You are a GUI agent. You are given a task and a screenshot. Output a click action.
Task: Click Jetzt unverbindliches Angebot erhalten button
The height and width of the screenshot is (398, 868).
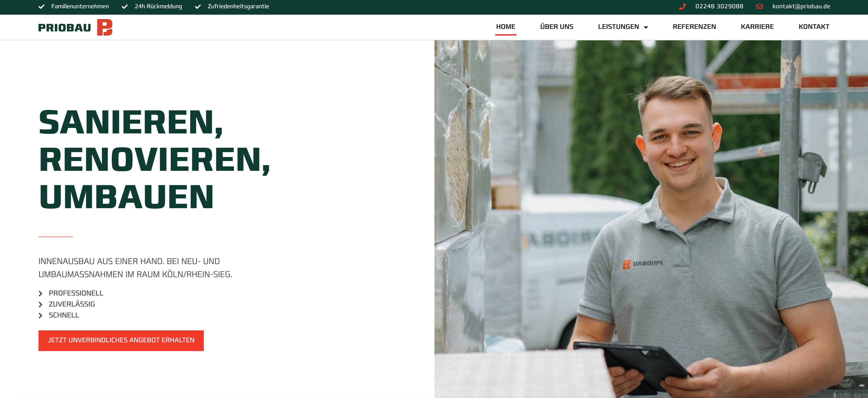pos(121,340)
